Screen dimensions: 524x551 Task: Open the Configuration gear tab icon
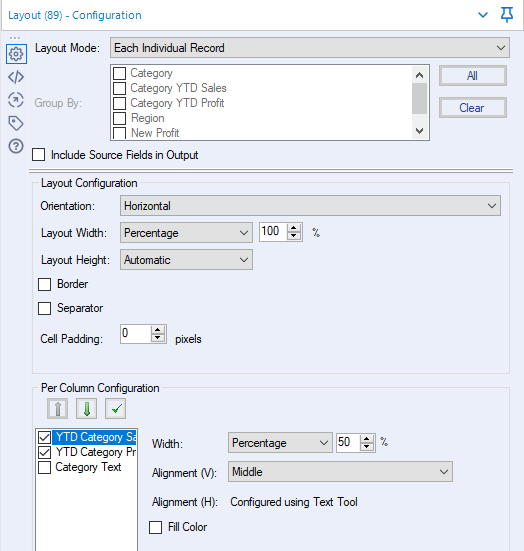(x=16, y=54)
